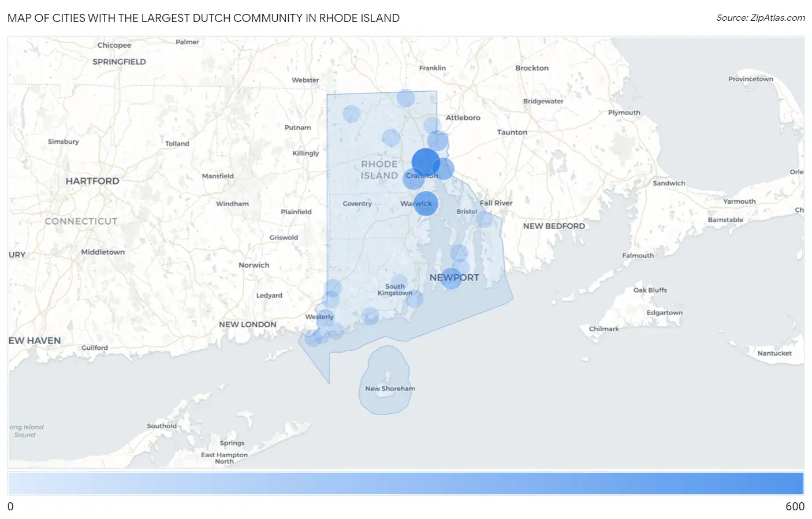This screenshot has width=812, height=519.
Task: Click the Edgartown map label
Action: (x=664, y=313)
